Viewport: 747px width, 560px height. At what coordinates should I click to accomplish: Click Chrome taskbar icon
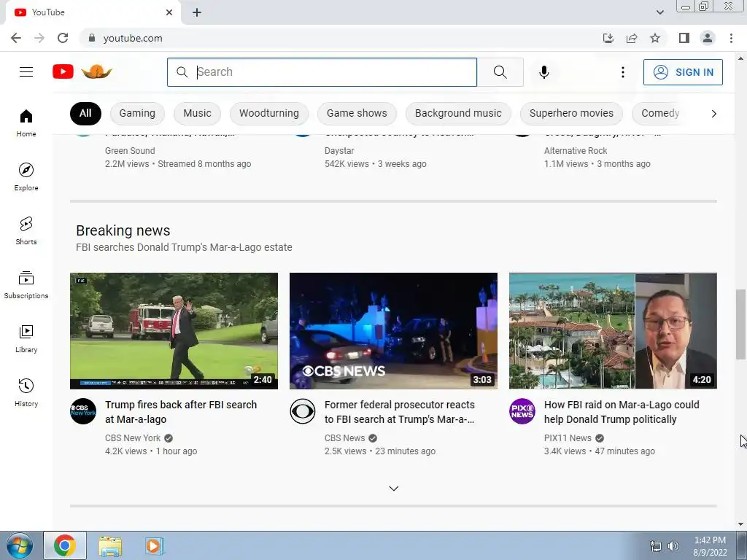(65, 545)
